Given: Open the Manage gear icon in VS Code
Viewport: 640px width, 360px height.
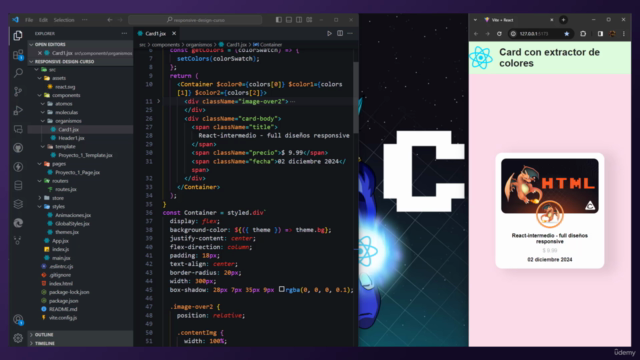Looking at the screenshot, I should point(18,338).
